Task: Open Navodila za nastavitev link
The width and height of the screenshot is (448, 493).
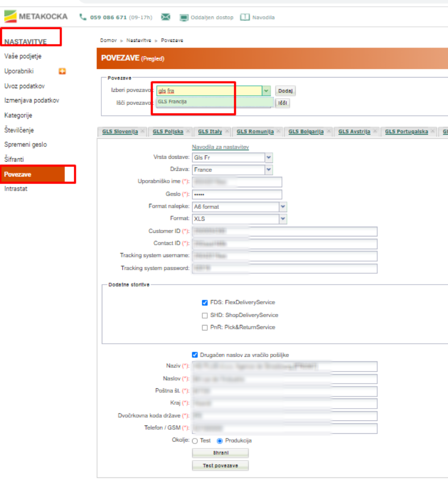Action: [x=220, y=147]
